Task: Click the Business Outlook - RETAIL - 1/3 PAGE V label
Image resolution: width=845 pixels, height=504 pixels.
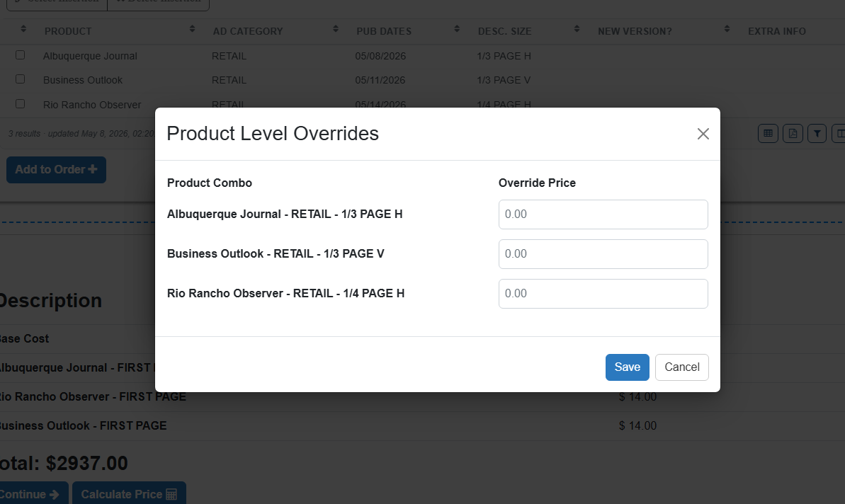Action: pos(276,253)
